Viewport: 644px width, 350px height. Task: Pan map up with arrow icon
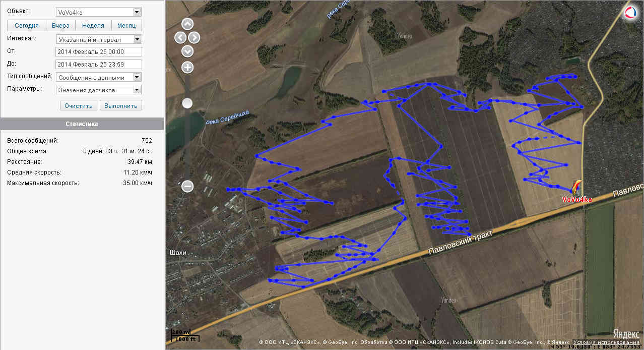click(x=187, y=24)
